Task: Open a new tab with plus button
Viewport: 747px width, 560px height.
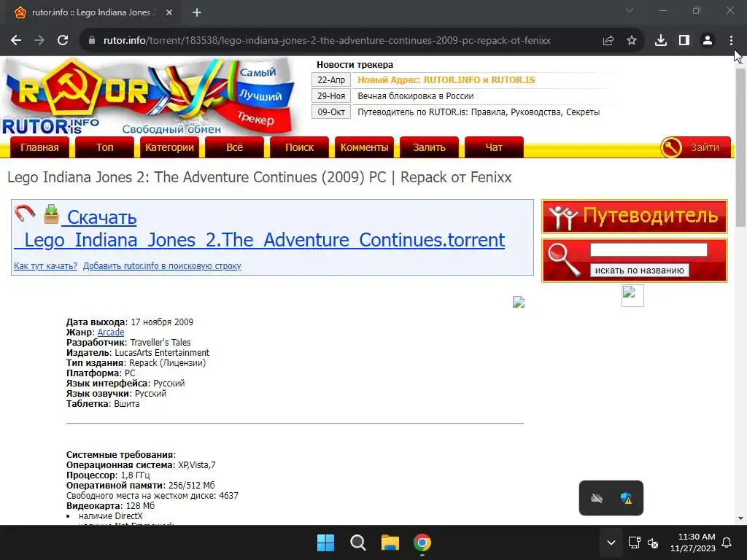Action: 197,13
